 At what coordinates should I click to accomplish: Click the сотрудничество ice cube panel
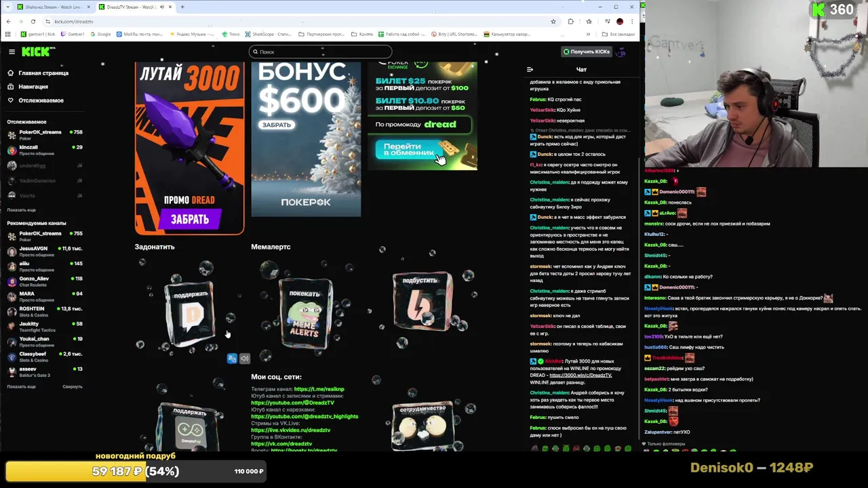click(423, 426)
